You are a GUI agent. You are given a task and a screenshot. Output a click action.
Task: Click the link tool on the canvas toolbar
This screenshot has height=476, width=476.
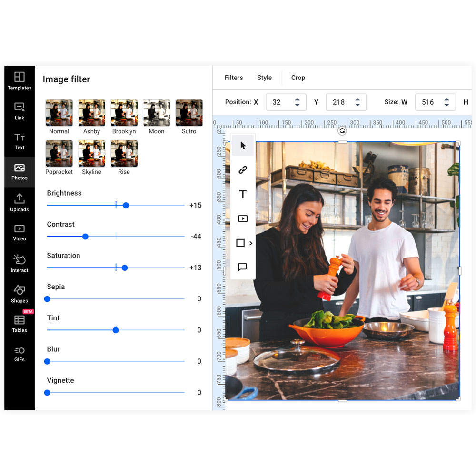[243, 170]
